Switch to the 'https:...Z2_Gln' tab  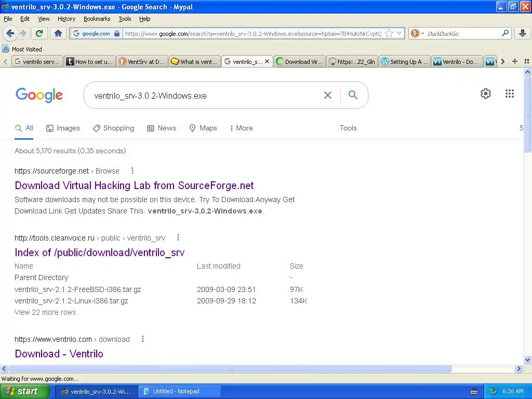[x=352, y=61]
